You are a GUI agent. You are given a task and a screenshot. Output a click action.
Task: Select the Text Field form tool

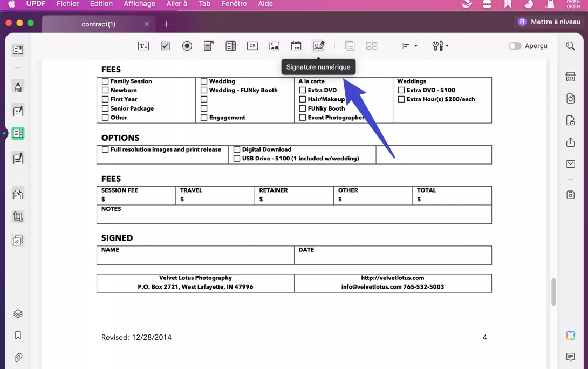pos(143,46)
